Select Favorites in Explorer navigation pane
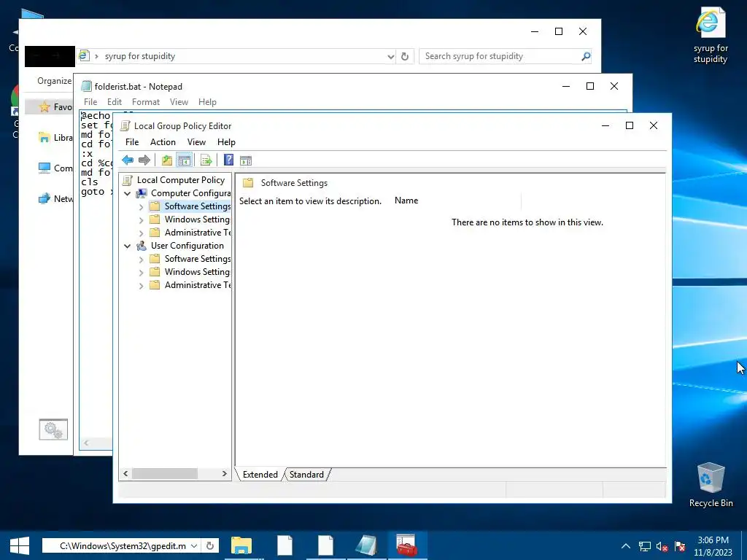This screenshot has width=747, height=560. pos(55,106)
